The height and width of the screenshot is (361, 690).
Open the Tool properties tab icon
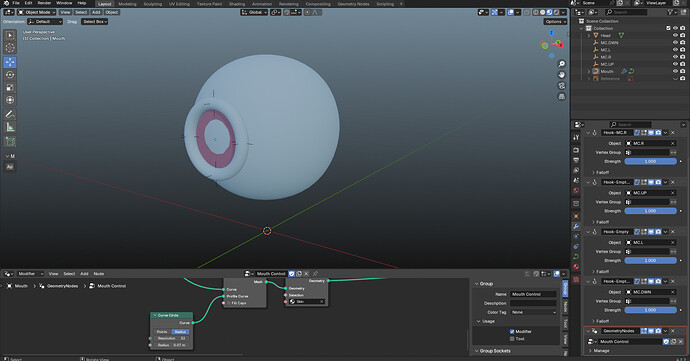pyautogui.click(x=576, y=138)
